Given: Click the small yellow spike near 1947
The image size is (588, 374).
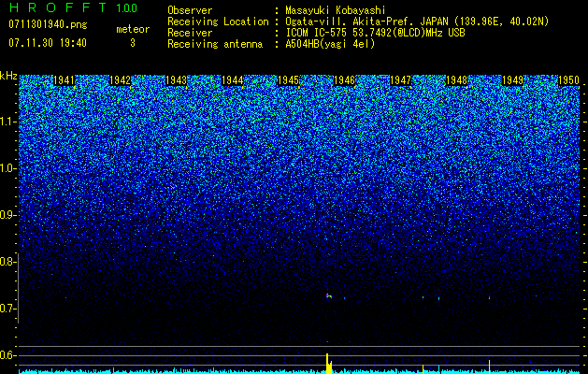Looking at the screenshot, I should pyautogui.click(x=423, y=368).
